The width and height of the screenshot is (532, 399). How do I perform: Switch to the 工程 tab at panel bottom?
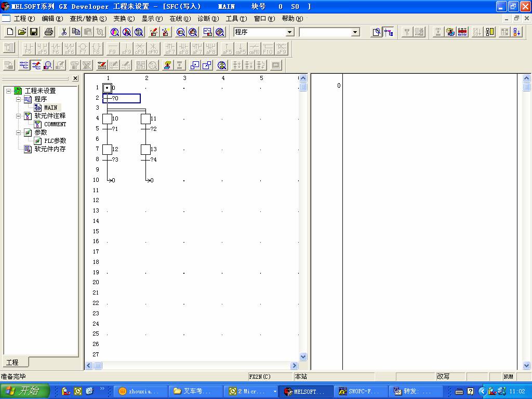click(x=15, y=362)
